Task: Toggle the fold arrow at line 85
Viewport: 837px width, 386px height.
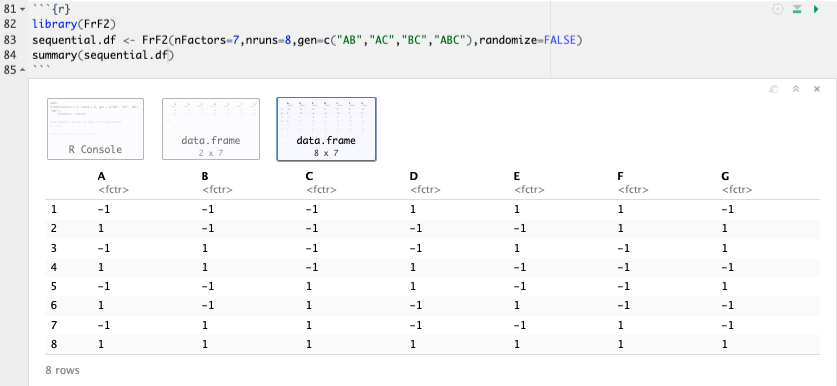Action: [22, 69]
